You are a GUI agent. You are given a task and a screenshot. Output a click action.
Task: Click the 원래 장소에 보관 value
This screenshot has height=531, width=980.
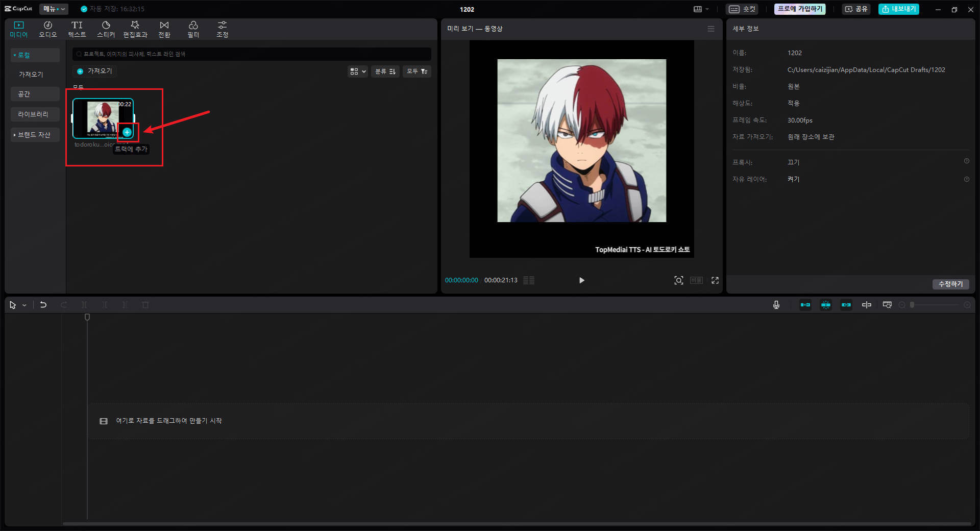[811, 137]
